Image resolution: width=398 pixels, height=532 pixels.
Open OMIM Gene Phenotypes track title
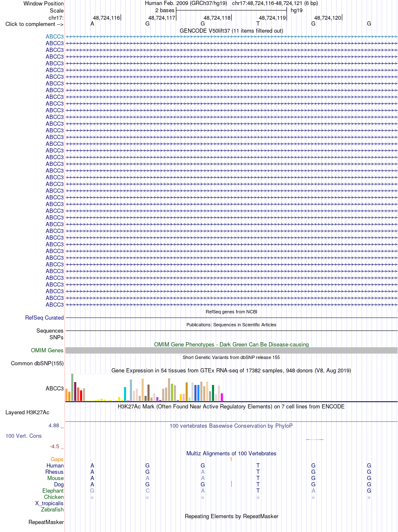click(231, 344)
